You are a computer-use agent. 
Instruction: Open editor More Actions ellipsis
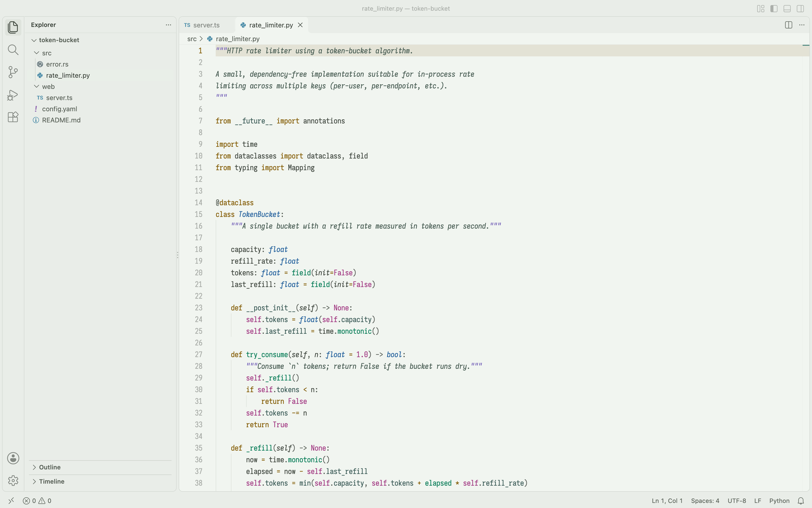[802, 25]
